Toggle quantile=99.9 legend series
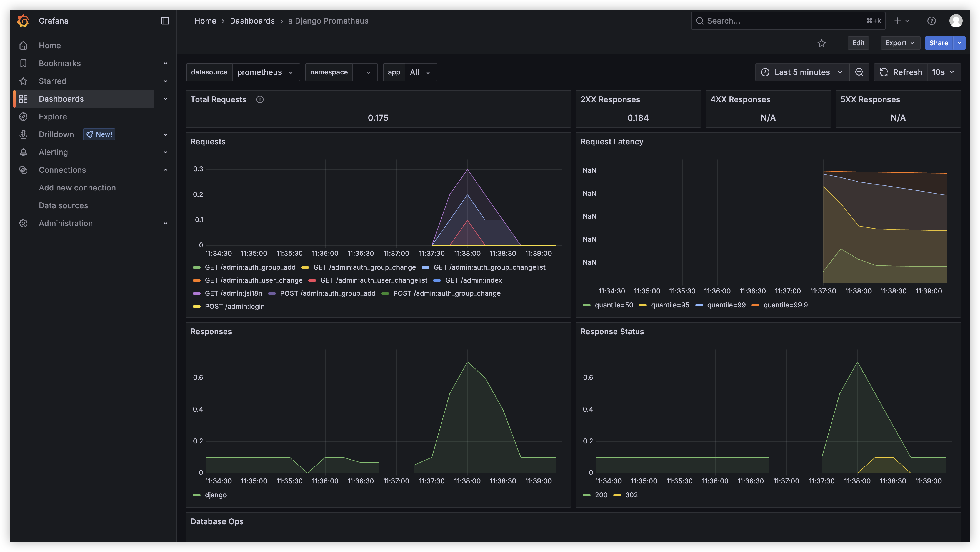Screen dimensions: 980x552 click(786, 305)
